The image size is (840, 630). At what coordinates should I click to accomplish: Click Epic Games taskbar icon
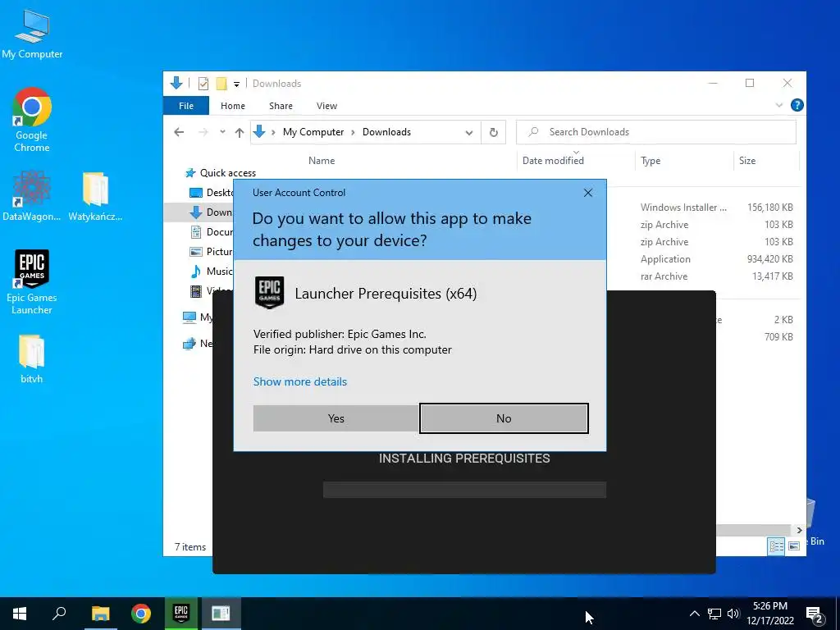(x=181, y=614)
